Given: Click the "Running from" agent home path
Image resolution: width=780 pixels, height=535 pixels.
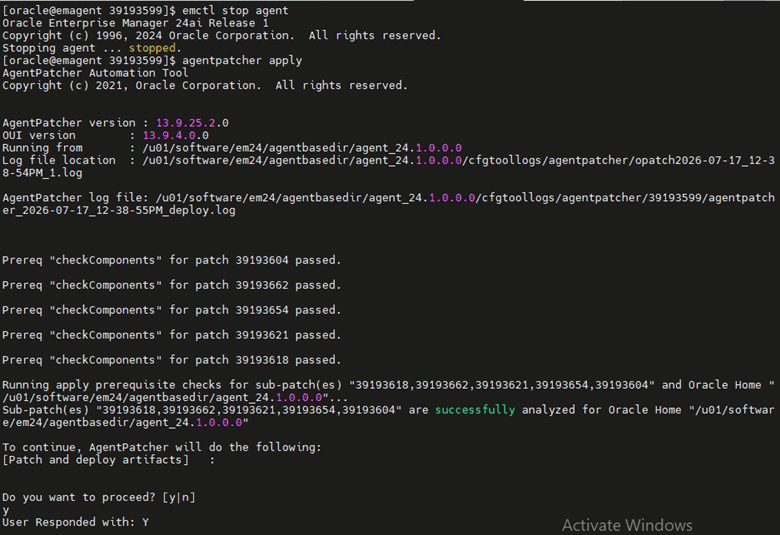Looking at the screenshot, I should 302,148.
